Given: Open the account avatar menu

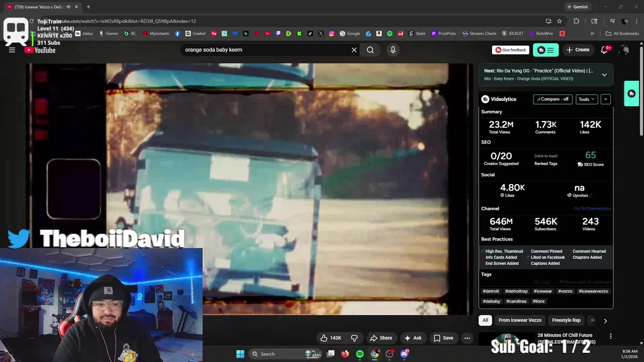Looking at the screenshot, I should [x=624, y=50].
